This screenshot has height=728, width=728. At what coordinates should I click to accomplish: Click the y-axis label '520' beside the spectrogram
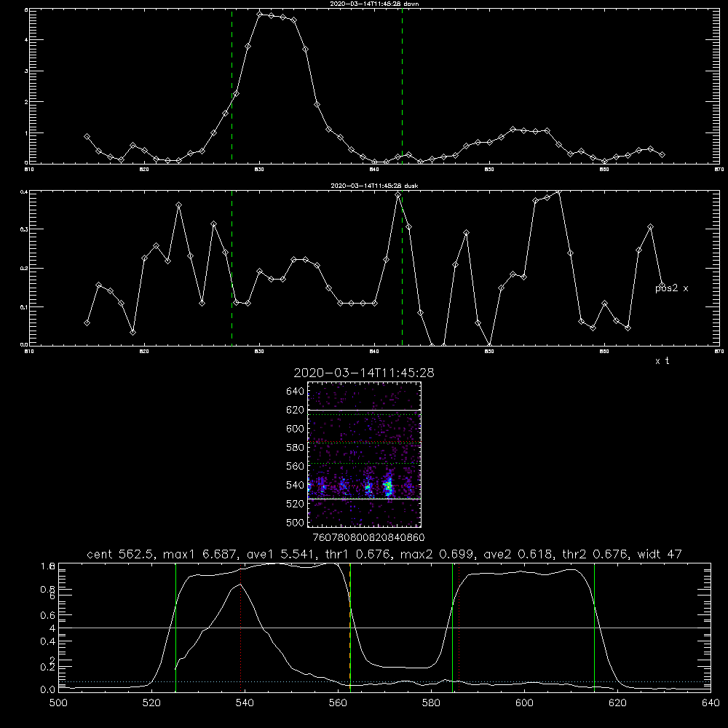click(295, 503)
